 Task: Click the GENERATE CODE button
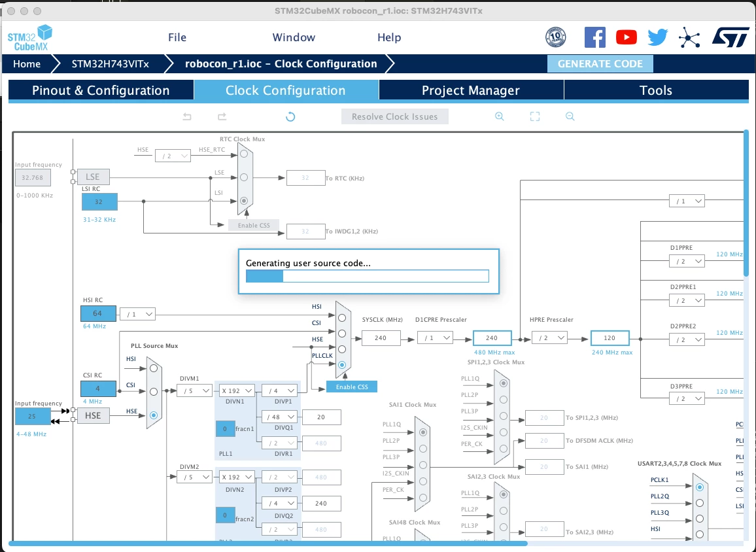(600, 63)
